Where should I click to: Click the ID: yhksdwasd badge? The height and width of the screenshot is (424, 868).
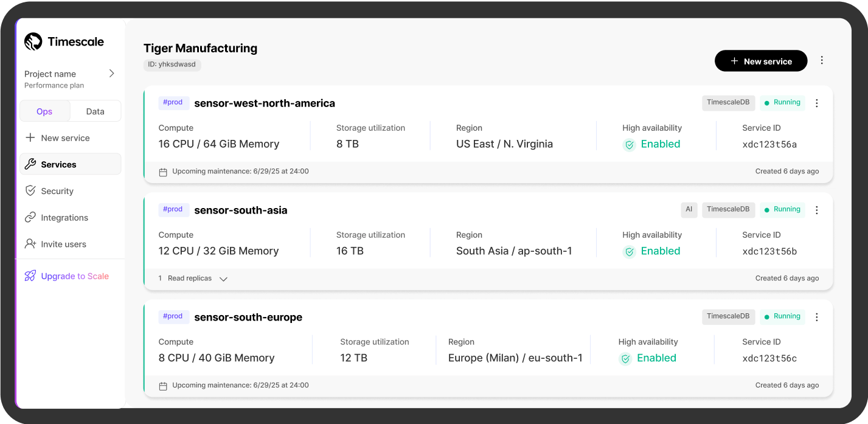pyautogui.click(x=172, y=64)
